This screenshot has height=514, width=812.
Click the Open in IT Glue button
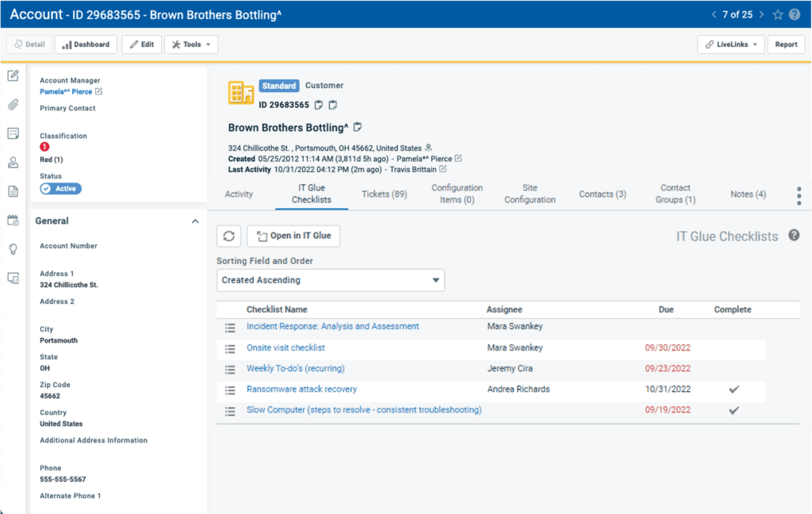[293, 236]
